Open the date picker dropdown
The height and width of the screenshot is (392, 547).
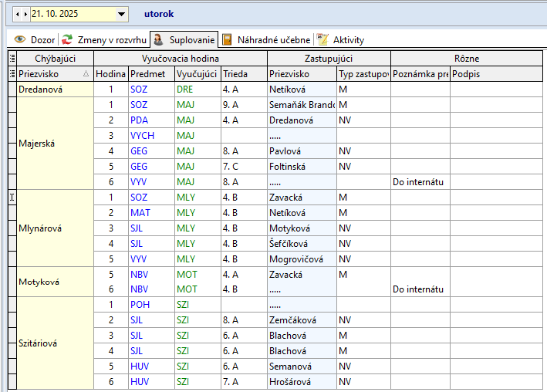pyautogui.click(x=121, y=14)
